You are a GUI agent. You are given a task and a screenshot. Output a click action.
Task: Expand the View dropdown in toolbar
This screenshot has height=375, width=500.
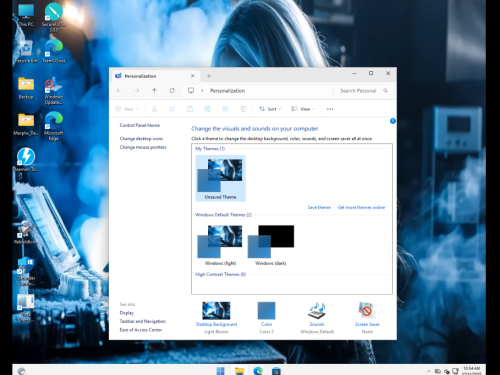coord(303,109)
